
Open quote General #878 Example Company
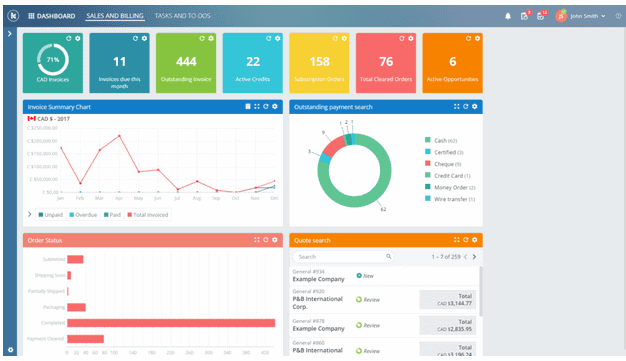pyautogui.click(x=384, y=325)
